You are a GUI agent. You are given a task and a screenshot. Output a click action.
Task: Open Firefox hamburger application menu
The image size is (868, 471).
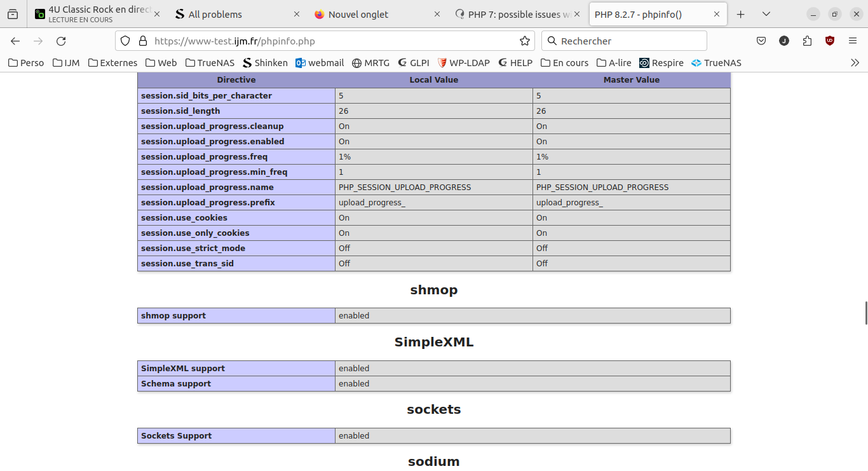(853, 41)
